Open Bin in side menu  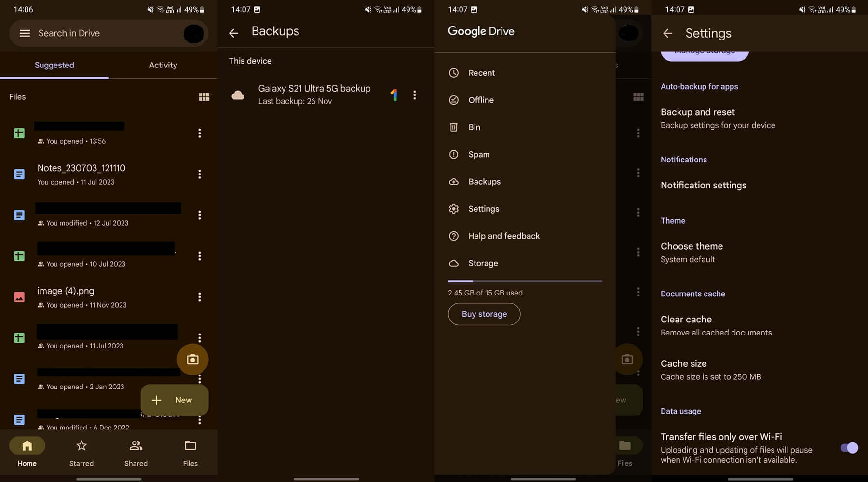[525, 127]
